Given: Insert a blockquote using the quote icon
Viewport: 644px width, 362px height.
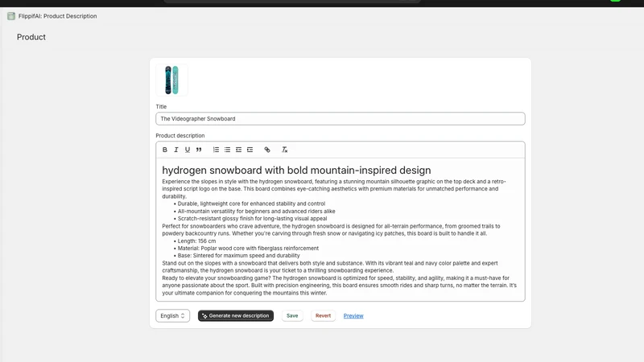Looking at the screenshot, I should [199, 150].
